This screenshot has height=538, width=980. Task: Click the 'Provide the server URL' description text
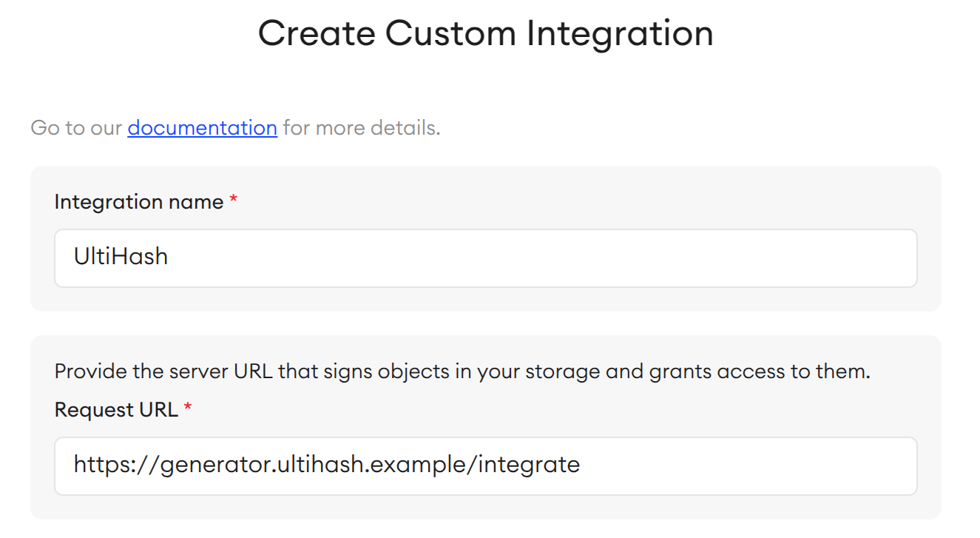coord(462,371)
